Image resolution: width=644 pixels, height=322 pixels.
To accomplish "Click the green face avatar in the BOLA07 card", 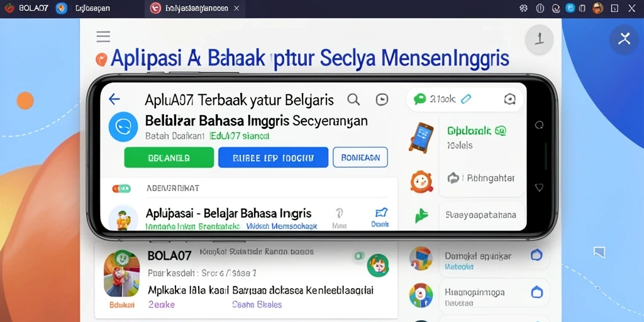I will (x=377, y=265).
